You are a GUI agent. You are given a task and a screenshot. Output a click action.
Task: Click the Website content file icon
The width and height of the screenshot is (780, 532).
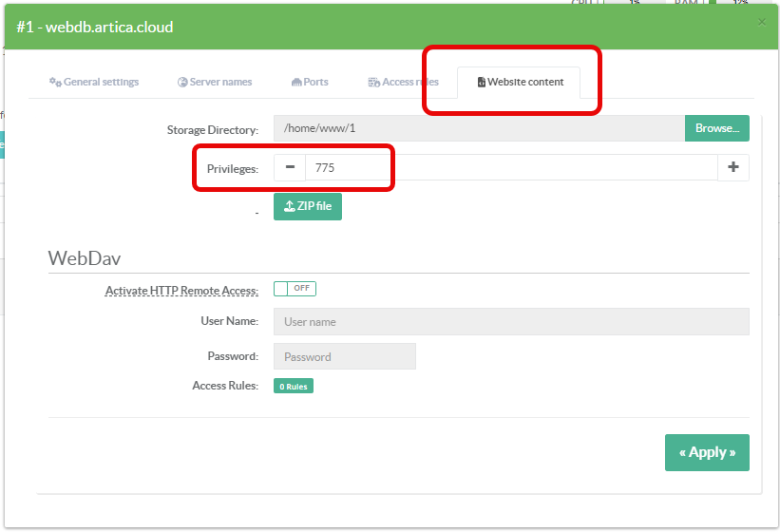tap(482, 82)
